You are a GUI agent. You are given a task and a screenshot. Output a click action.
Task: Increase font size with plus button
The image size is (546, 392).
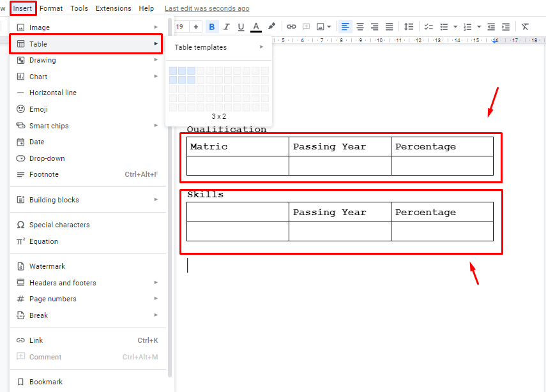tap(195, 27)
